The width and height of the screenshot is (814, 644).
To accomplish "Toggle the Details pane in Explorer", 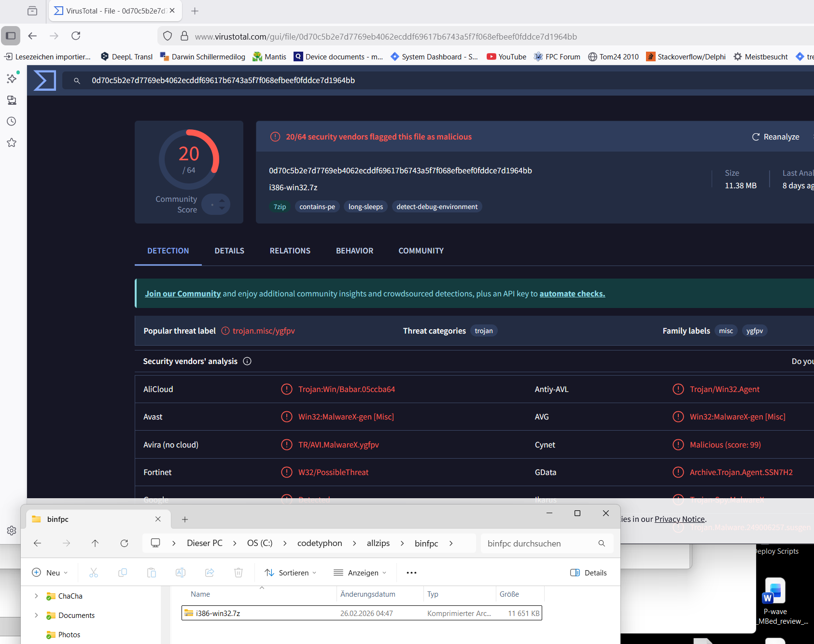I will 589,573.
